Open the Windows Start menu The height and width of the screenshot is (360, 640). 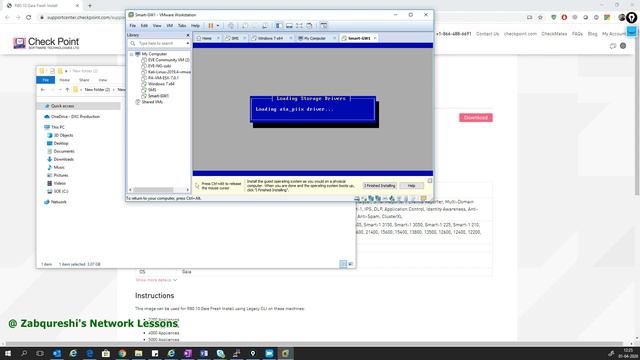click(x=8, y=353)
